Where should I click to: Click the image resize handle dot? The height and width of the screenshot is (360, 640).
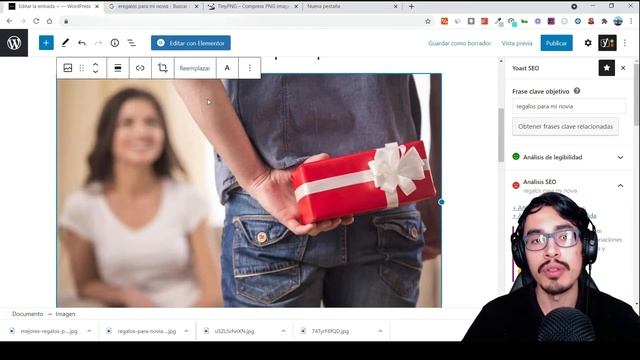pyautogui.click(x=441, y=202)
